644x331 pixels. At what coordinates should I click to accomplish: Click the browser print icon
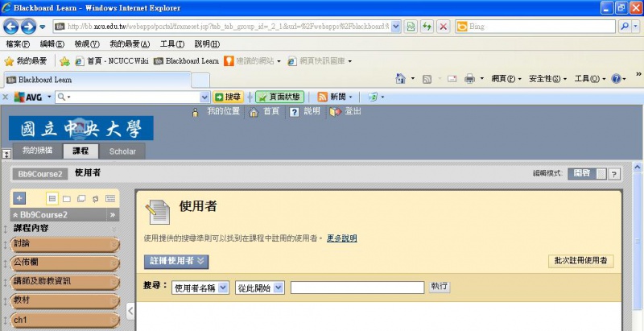470,79
